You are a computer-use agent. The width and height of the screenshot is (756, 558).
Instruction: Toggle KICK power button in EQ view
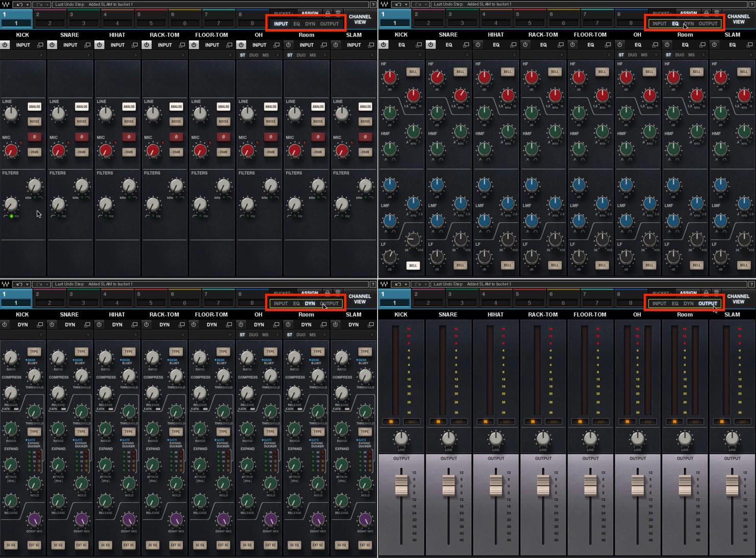383,45
